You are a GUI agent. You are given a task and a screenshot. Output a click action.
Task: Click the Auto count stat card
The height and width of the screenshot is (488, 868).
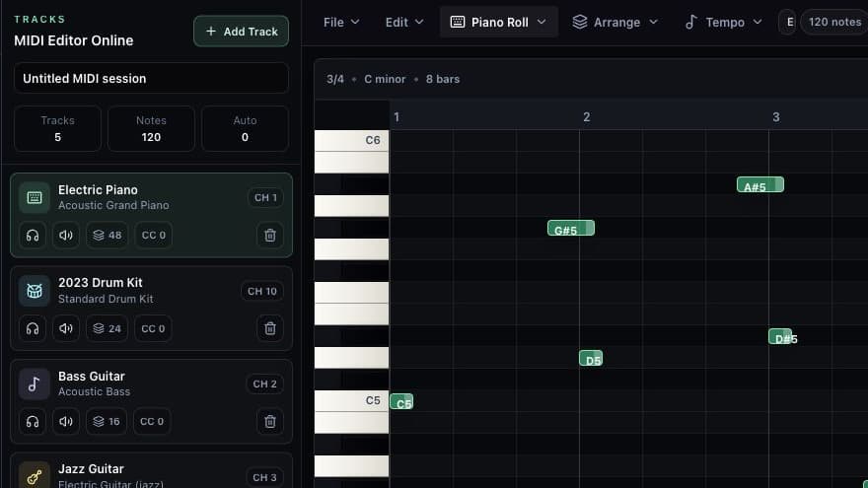click(x=245, y=129)
